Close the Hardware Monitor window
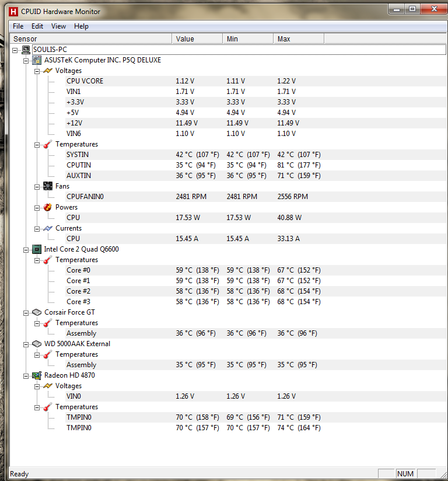Screen dimensions: 448x481 pos(434,9)
